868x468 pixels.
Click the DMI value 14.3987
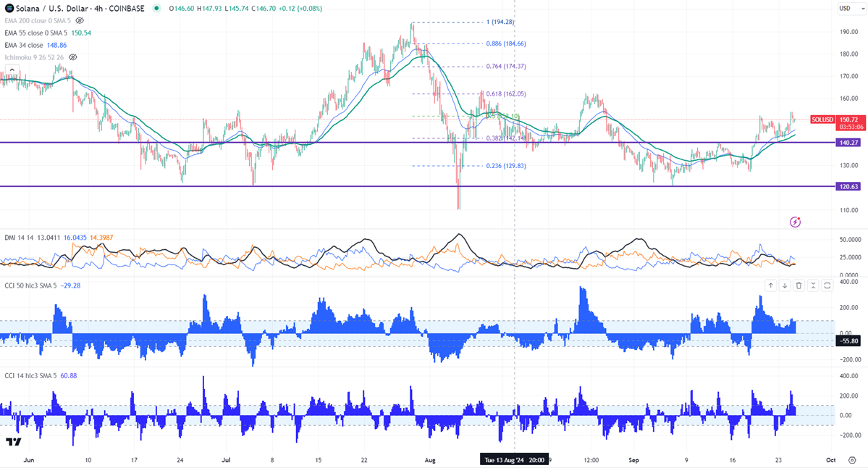(x=101, y=238)
